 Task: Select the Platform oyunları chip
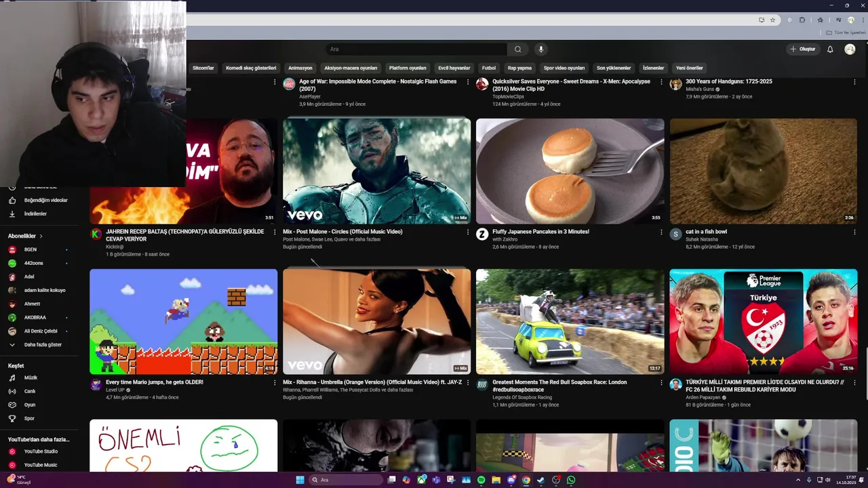408,68
